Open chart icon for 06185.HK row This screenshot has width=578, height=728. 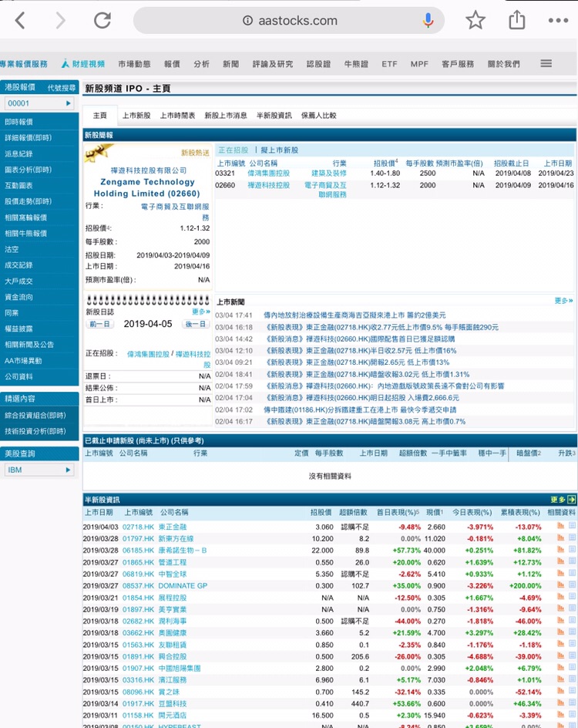click(560, 550)
